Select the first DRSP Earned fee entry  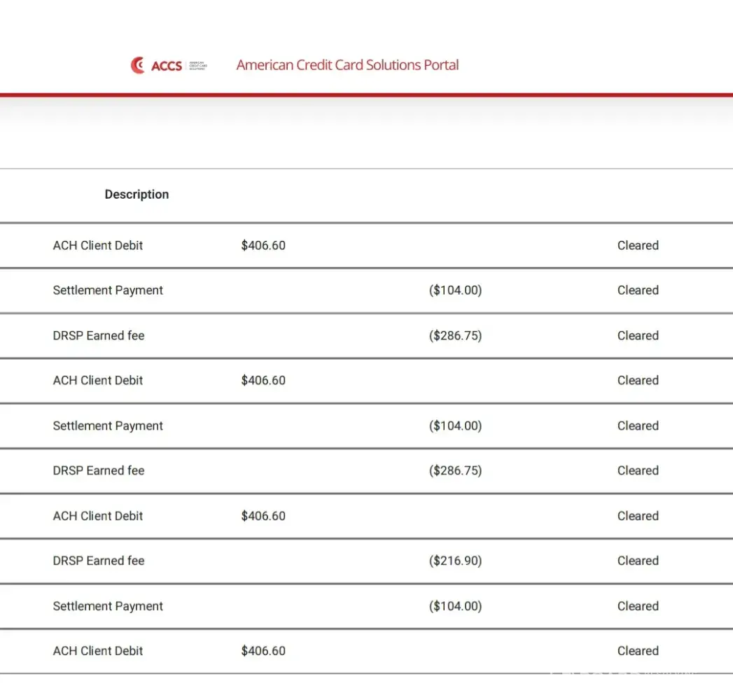99,336
